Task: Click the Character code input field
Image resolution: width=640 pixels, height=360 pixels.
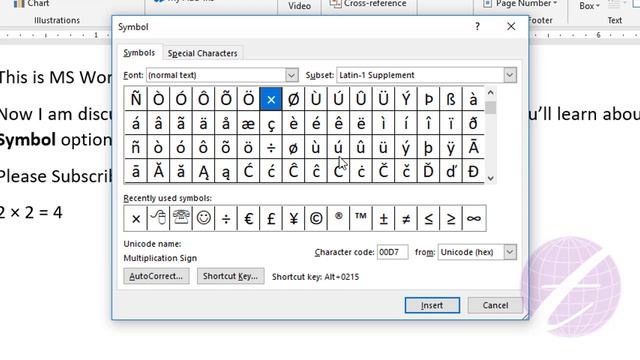Action: click(392, 252)
